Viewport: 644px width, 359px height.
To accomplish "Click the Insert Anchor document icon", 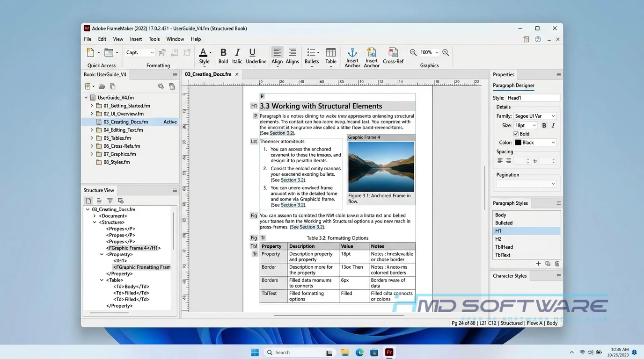I will (372, 52).
